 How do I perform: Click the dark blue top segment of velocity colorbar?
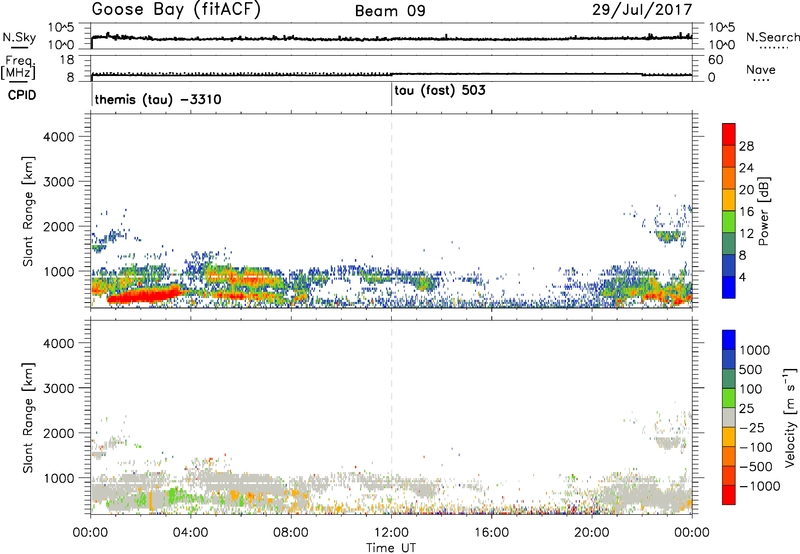tap(729, 340)
